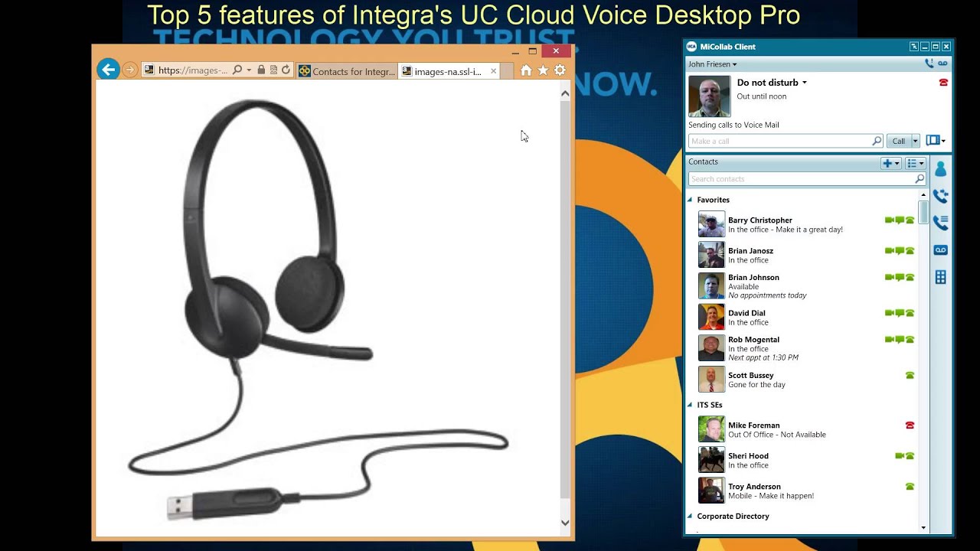Select Brian Janosz contact name

point(750,251)
